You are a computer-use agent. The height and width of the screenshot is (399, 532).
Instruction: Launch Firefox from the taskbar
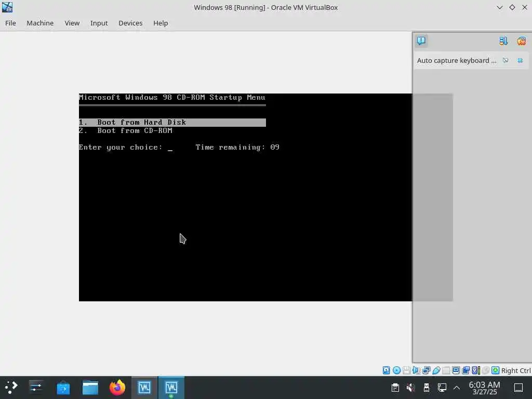coord(117,387)
